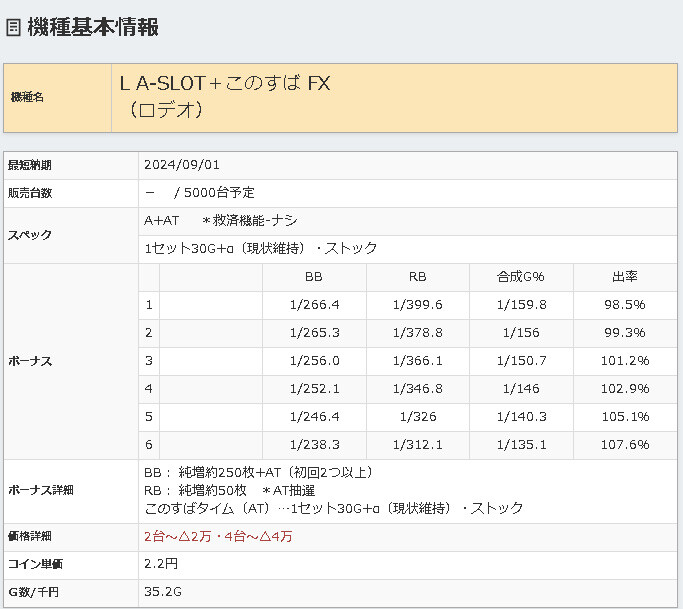Screen dimensions: 683x609
Task: Click the ボーナス row label
Action: tap(30, 361)
